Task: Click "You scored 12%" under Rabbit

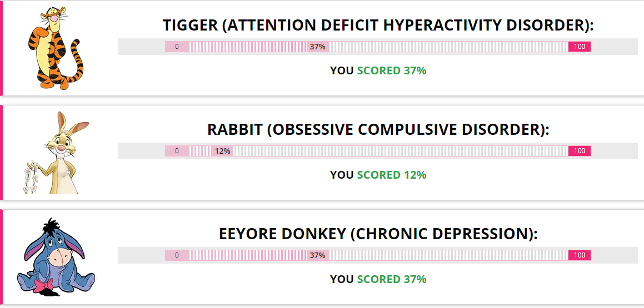Action: click(378, 175)
